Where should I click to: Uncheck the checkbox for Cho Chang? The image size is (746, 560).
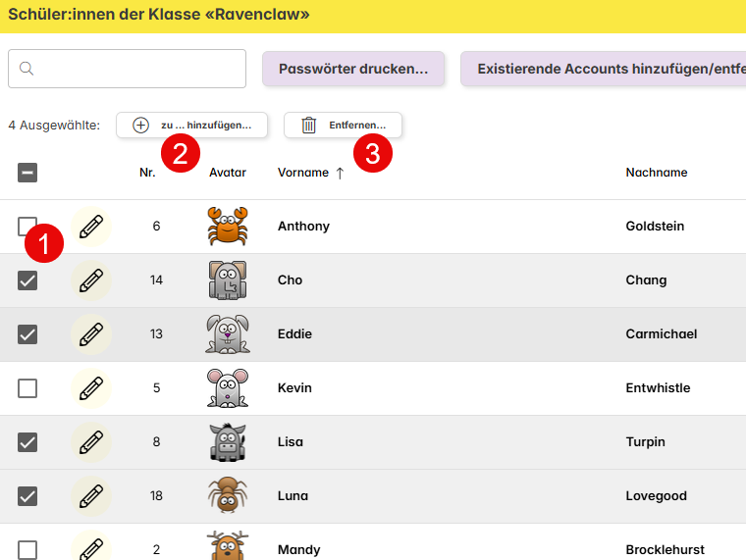pos(27,280)
